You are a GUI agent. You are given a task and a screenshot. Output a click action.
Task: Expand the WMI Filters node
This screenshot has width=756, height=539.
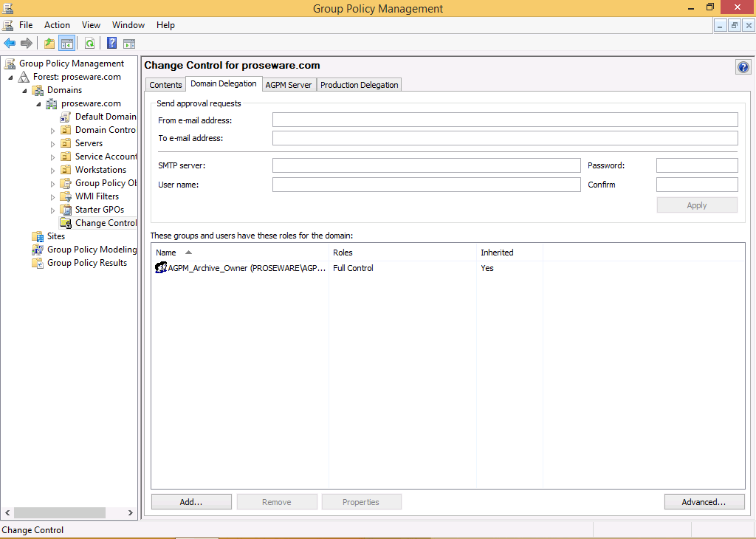(x=53, y=197)
